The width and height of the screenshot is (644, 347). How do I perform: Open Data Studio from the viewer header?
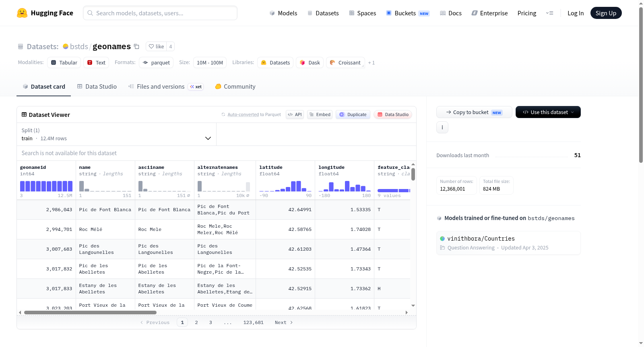pyautogui.click(x=393, y=114)
